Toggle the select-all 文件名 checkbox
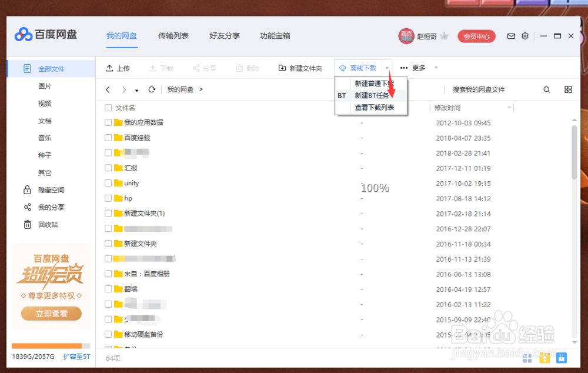588x373 pixels. 108,108
